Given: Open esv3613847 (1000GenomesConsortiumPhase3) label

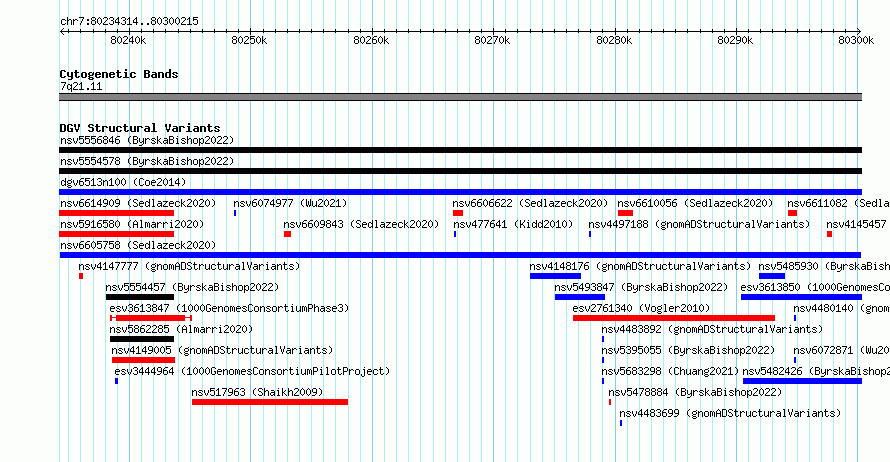Looking at the screenshot, I should point(229,308).
